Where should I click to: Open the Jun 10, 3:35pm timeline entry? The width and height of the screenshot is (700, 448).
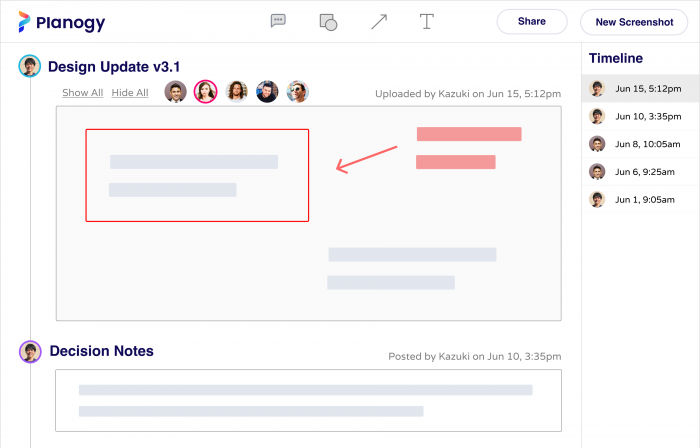pyautogui.click(x=641, y=116)
